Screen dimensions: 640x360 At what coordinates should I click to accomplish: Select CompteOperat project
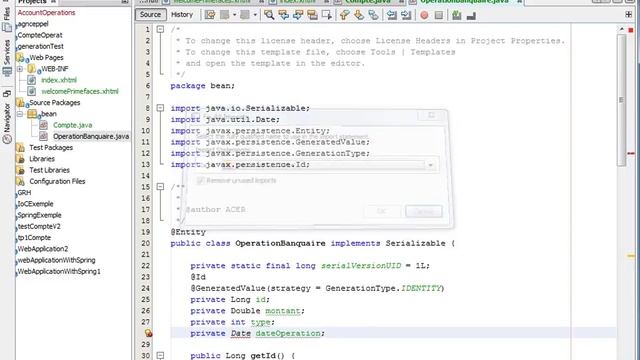(x=40, y=35)
